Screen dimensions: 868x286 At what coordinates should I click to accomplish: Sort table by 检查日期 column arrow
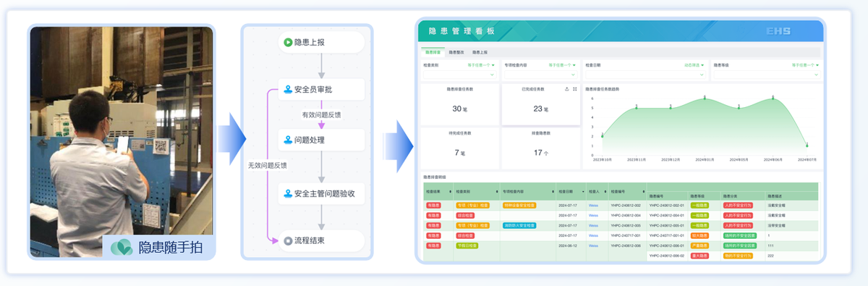583,191
